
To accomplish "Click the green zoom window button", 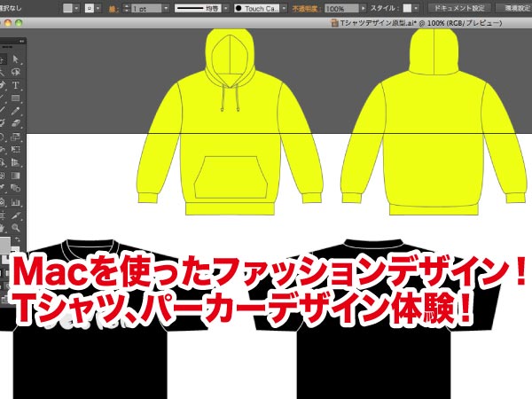I will [x=19, y=23].
